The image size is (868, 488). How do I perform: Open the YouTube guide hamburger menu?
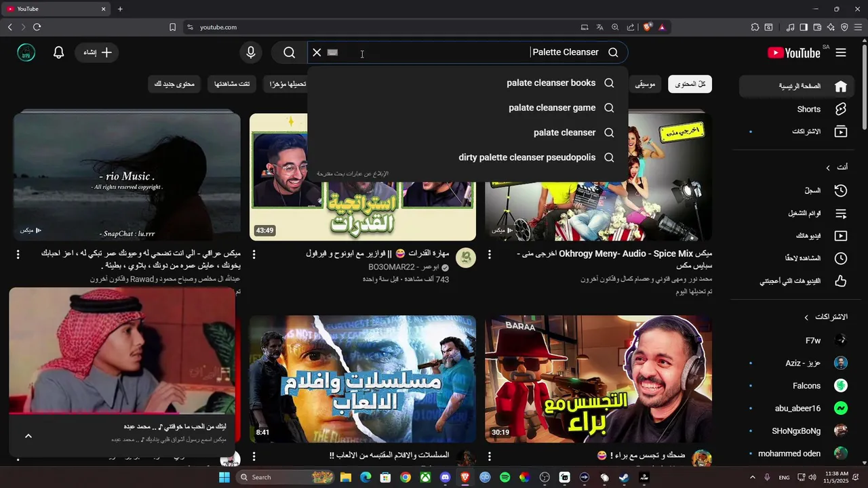[841, 52]
